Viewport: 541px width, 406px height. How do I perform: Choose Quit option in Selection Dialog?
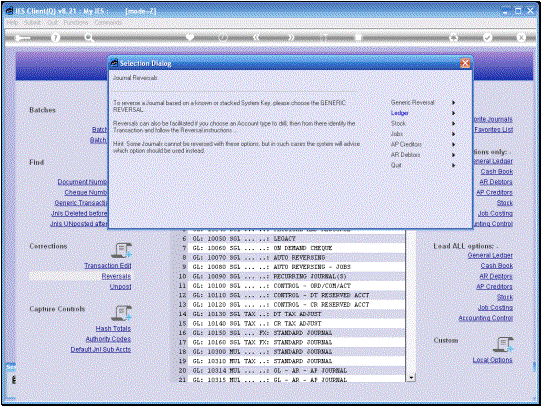pos(396,165)
